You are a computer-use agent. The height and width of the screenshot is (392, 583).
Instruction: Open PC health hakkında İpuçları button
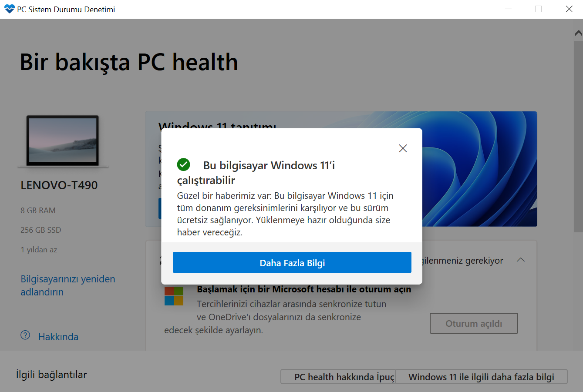coord(338,377)
